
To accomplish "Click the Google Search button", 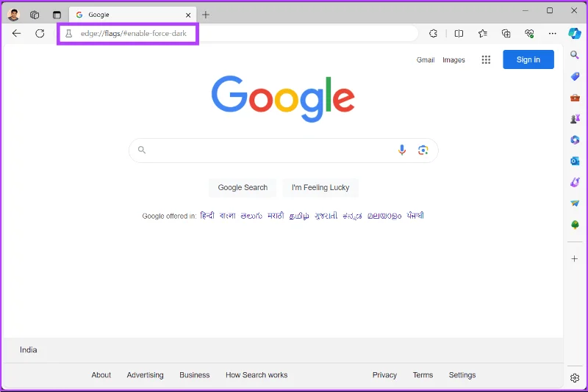I will [x=243, y=188].
